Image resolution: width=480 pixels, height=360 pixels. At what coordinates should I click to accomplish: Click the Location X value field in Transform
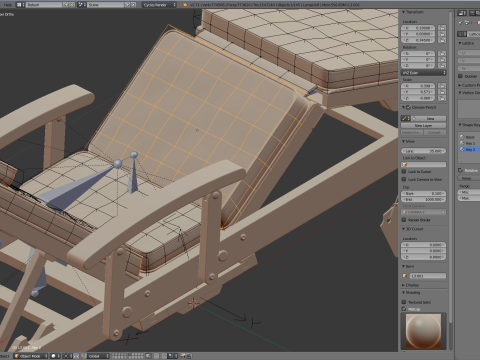coord(419,28)
